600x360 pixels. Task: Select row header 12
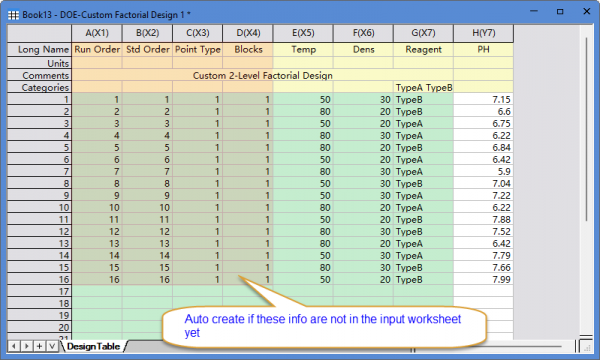click(x=39, y=231)
